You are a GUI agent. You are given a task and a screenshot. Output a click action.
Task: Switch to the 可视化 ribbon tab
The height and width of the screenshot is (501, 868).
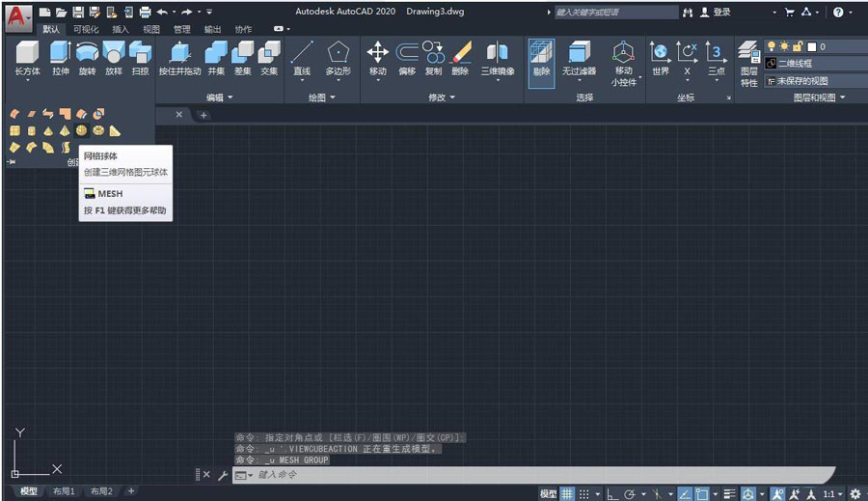86,29
